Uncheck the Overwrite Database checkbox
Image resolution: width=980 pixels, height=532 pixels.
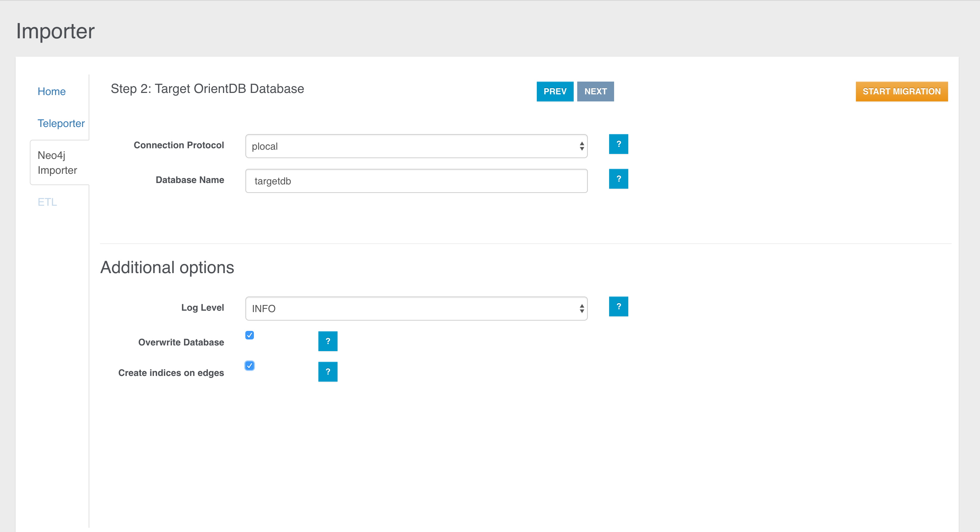point(250,335)
